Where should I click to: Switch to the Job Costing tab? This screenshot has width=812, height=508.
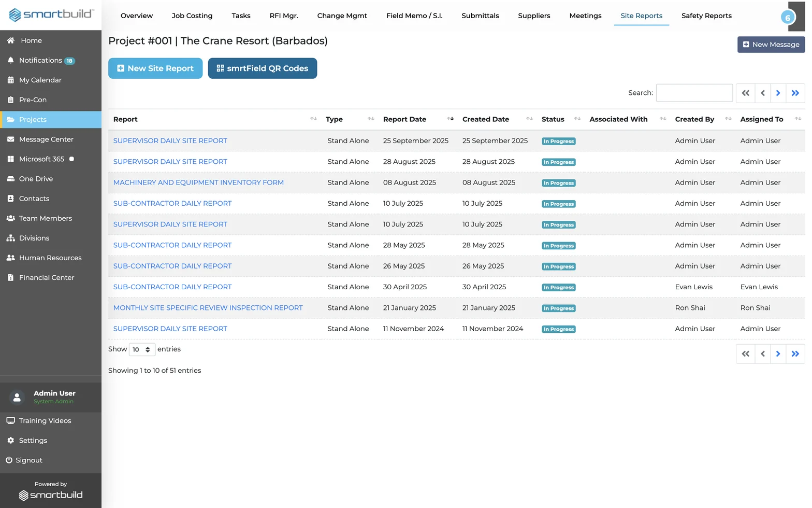(192, 16)
